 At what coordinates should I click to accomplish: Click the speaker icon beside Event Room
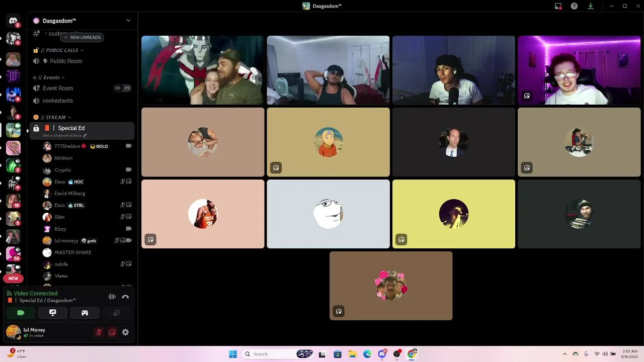36,88
